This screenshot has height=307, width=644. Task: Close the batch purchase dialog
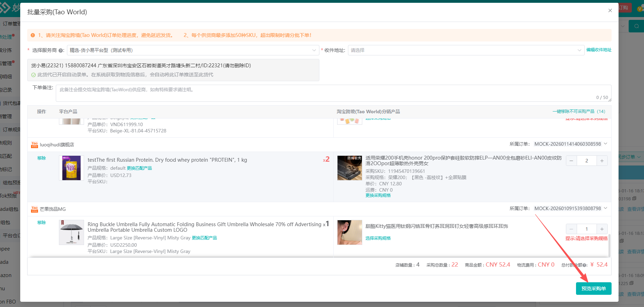pyautogui.click(x=610, y=10)
